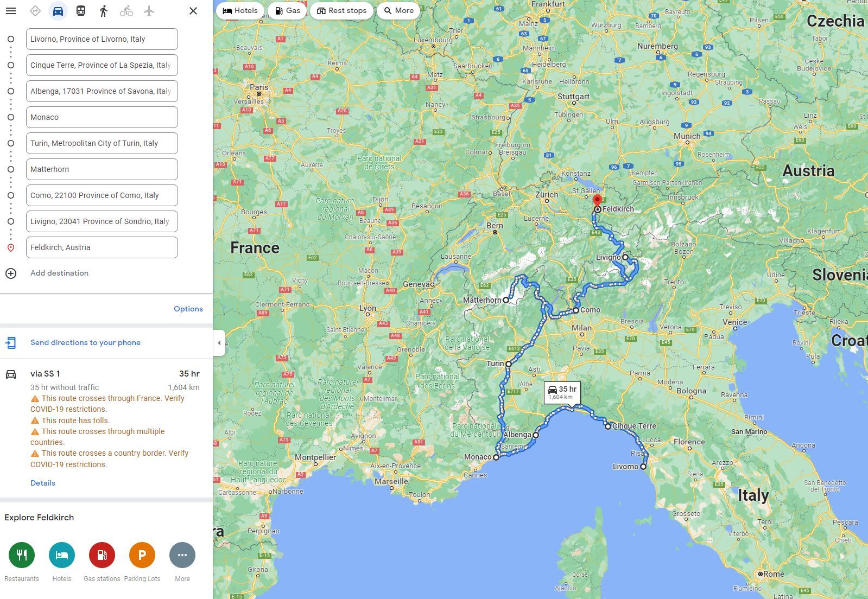This screenshot has width=868, height=599.
Task: Click the Feldkirch, Austria destination field
Action: [x=102, y=247]
